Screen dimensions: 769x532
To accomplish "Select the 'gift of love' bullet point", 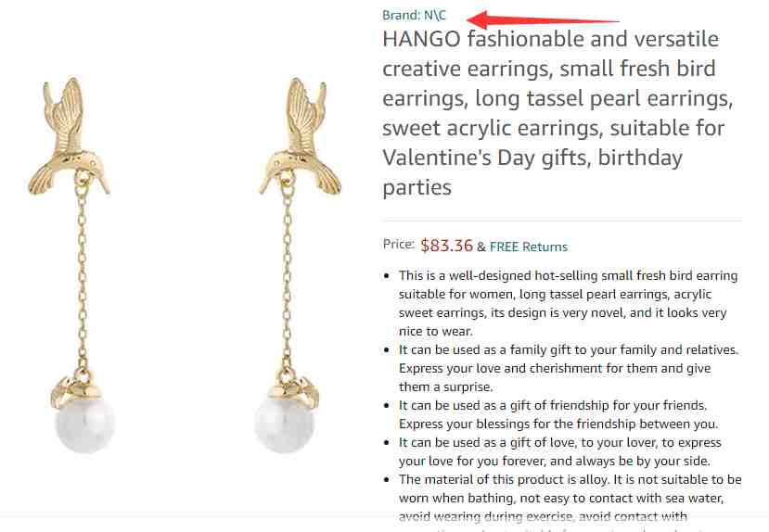I will [559, 451].
